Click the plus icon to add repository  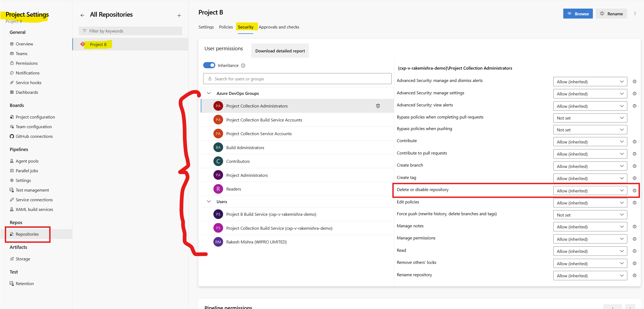[x=179, y=16]
